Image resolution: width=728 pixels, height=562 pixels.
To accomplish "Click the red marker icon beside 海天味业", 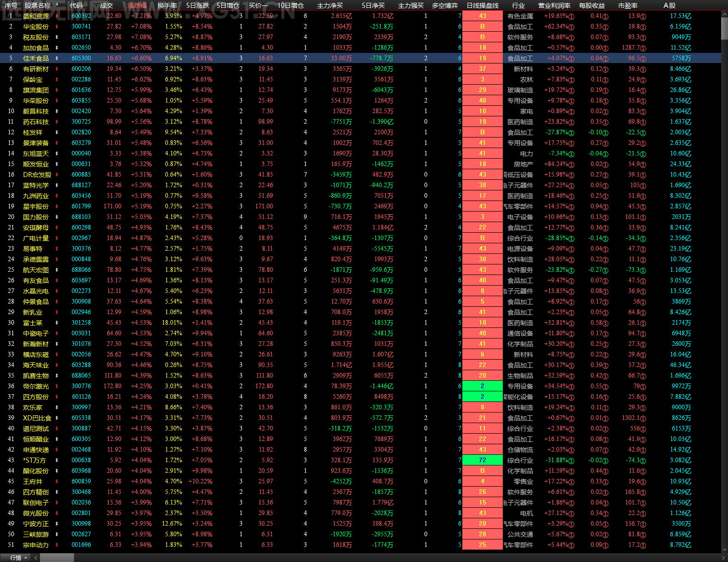I will point(57,365).
